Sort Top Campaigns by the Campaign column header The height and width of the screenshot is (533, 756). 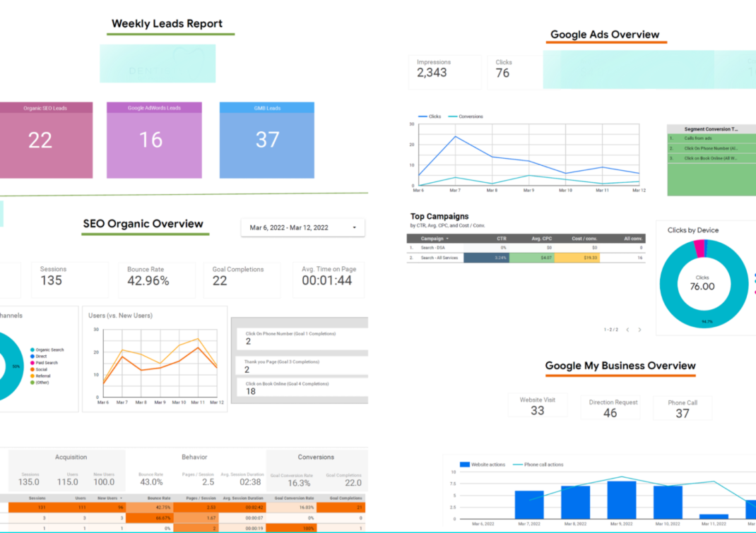pyautogui.click(x=435, y=239)
